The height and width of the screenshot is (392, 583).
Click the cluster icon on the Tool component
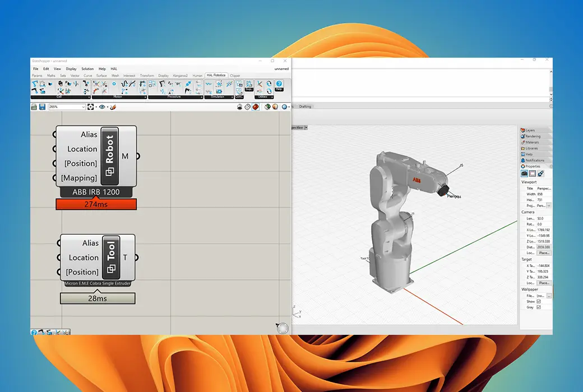coord(111,269)
